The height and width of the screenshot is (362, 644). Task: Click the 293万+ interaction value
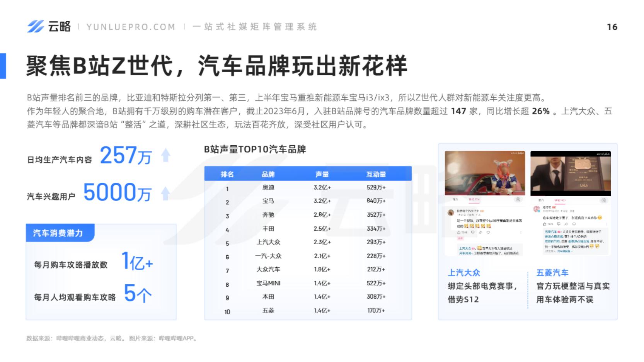point(376,242)
